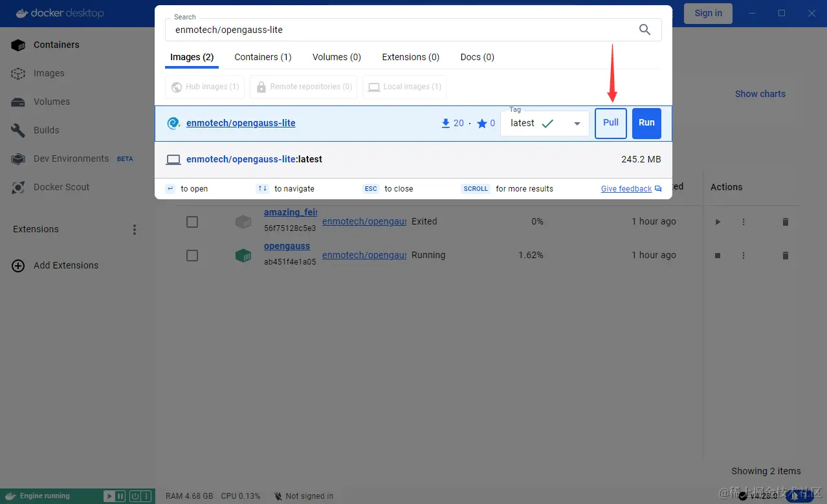Click the Add Extensions plus icon
827x504 pixels.
(19, 265)
